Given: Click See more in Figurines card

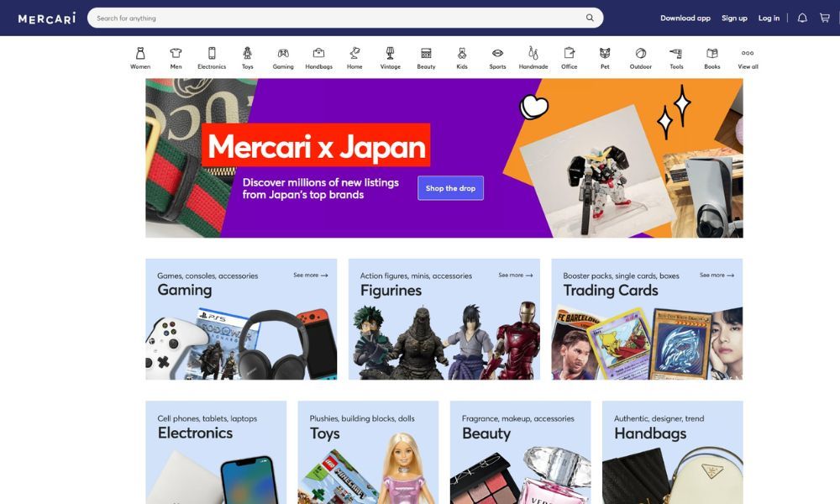Looking at the screenshot, I should [x=516, y=275].
